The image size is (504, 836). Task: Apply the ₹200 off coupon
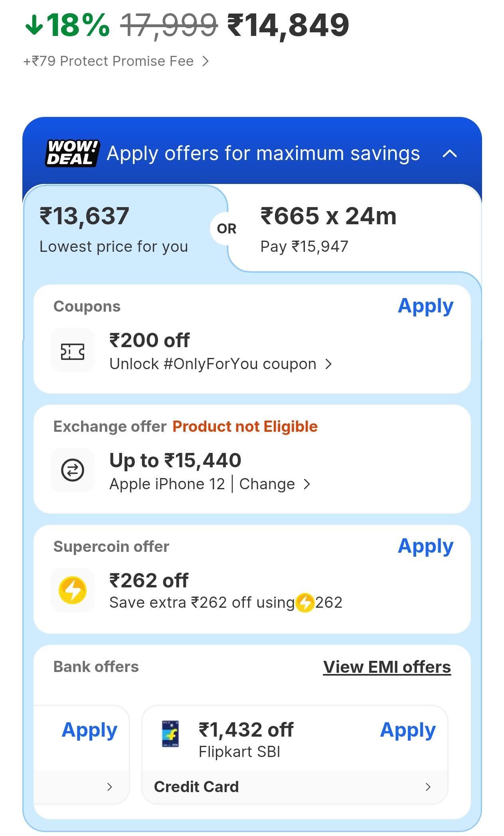[425, 306]
